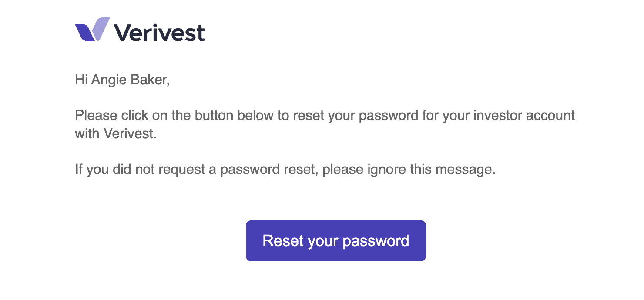Click the dark purple left wing of logo
The image size is (644, 300).
pyautogui.click(x=84, y=32)
